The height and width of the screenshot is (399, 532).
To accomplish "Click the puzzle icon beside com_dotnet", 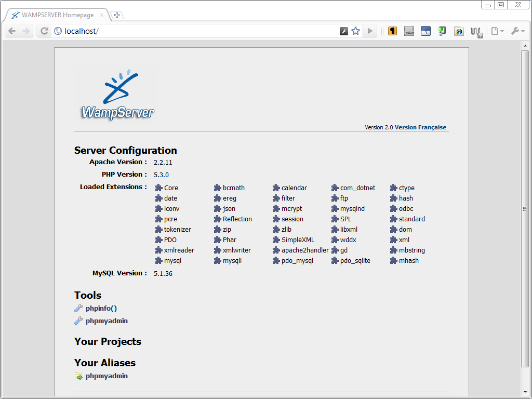I will (x=335, y=188).
